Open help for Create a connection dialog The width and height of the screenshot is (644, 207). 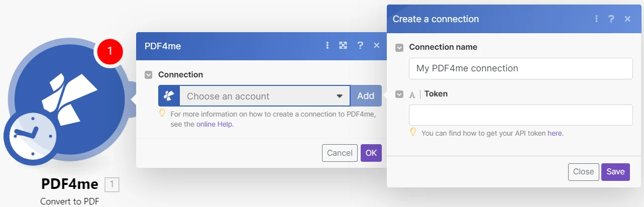pyautogui.click(x=611, y=19)
